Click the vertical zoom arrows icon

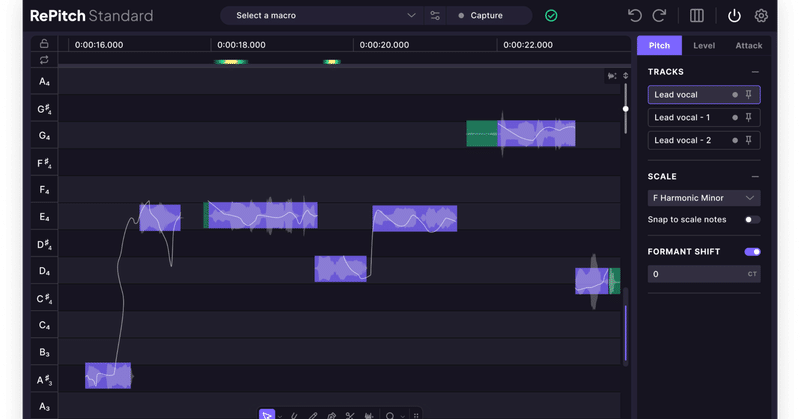[626, 76]
